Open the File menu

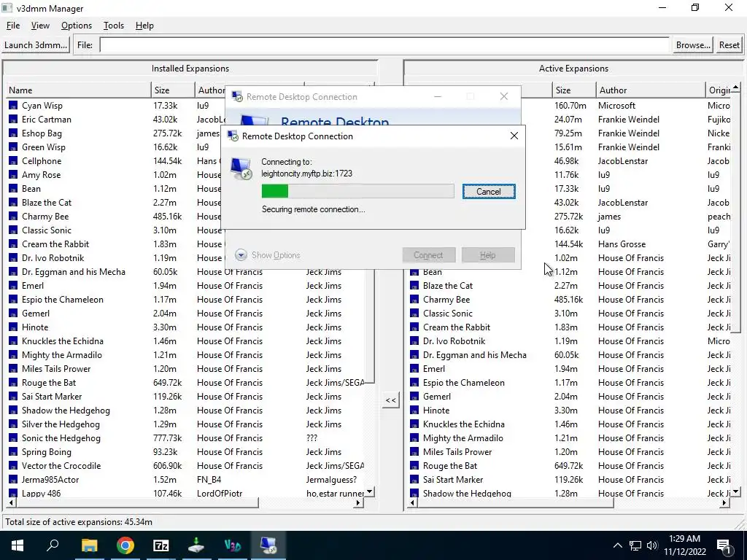[x=13, y=26]
